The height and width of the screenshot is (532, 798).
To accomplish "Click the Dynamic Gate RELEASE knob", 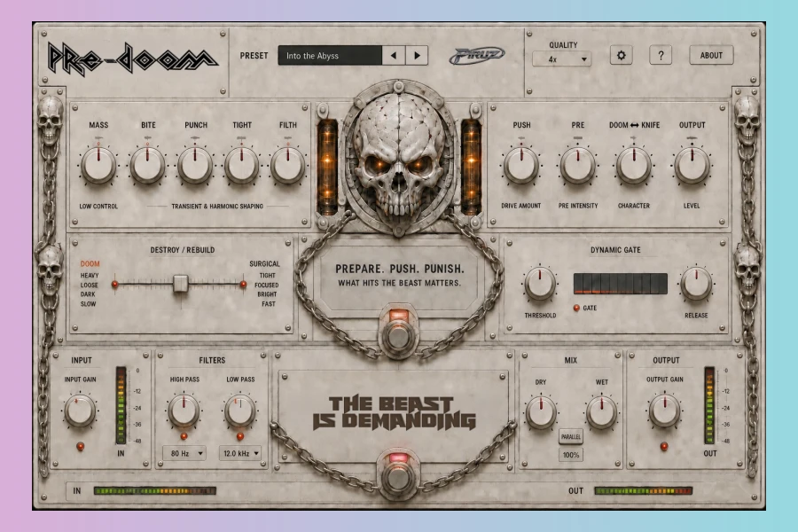I will (x=696, y=283).
